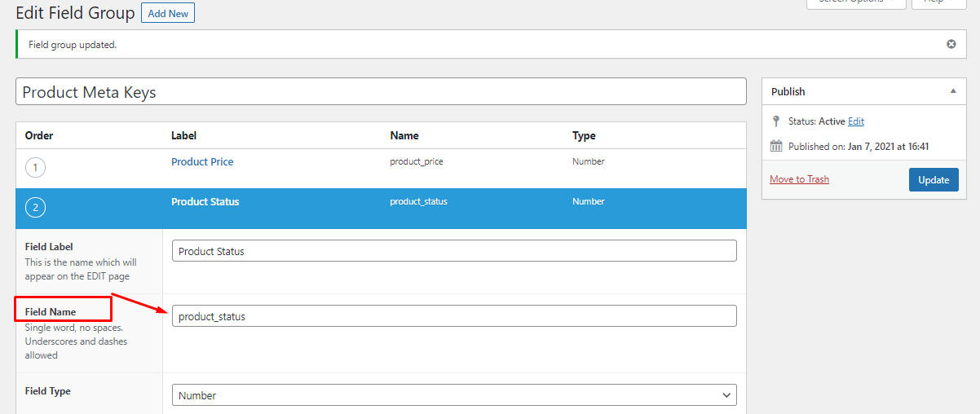980x414 pixels.
Task: Click the Product Status row label
Action: 205,201
